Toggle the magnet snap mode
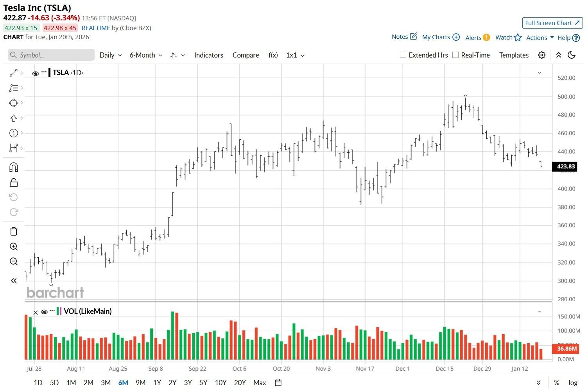Screen dimensions: 588x389 pyautogui.click(x=14, y=167)
